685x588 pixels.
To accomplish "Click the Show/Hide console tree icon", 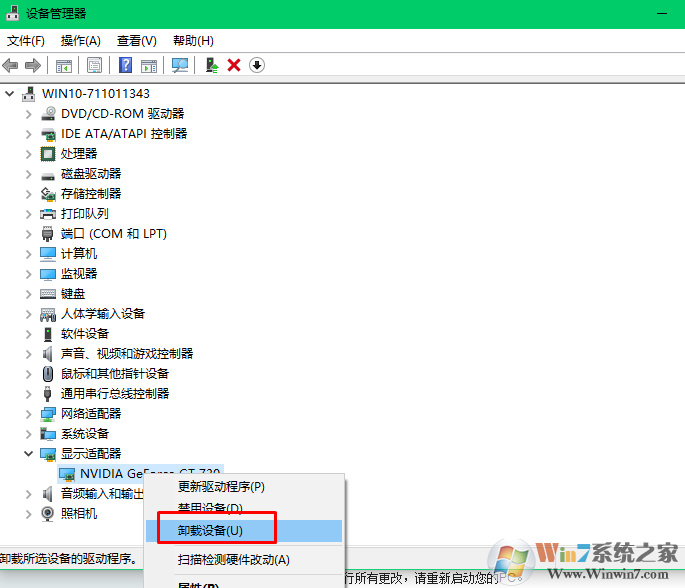I will [x=64, y=65].
